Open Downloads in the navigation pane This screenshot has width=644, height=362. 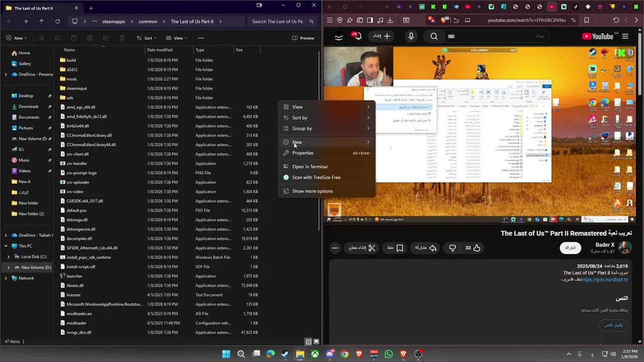[28, 107]
